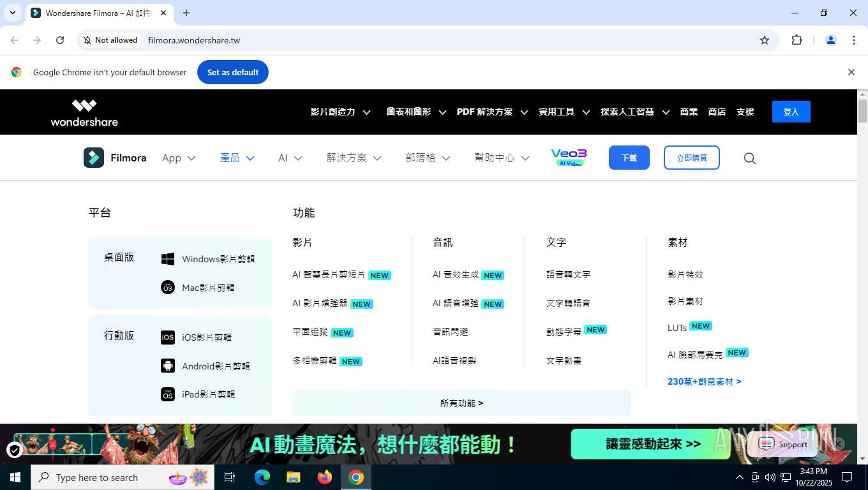Click the Filmora logo icon
This screenshot has height=490, width=868.
pyautogui.click(x=94, y=158)
